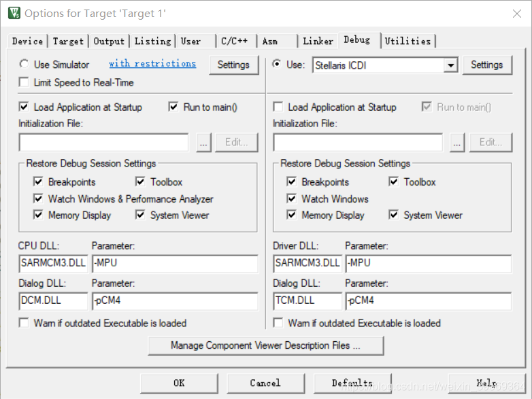Open the Stellaris ICDI debugger dropdown
Screen dimensions: 532x399
(x=450, y=65)
